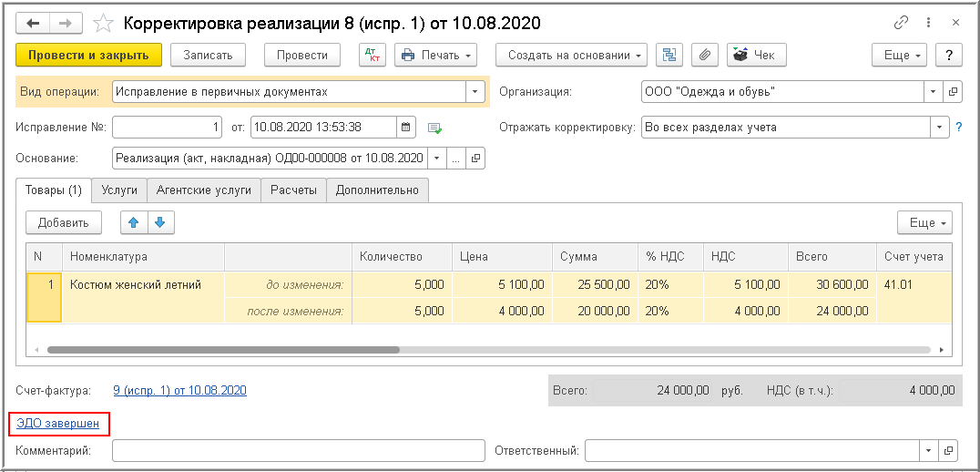
Task: Click Провести и закрыть button
Action: click(88, 56)
